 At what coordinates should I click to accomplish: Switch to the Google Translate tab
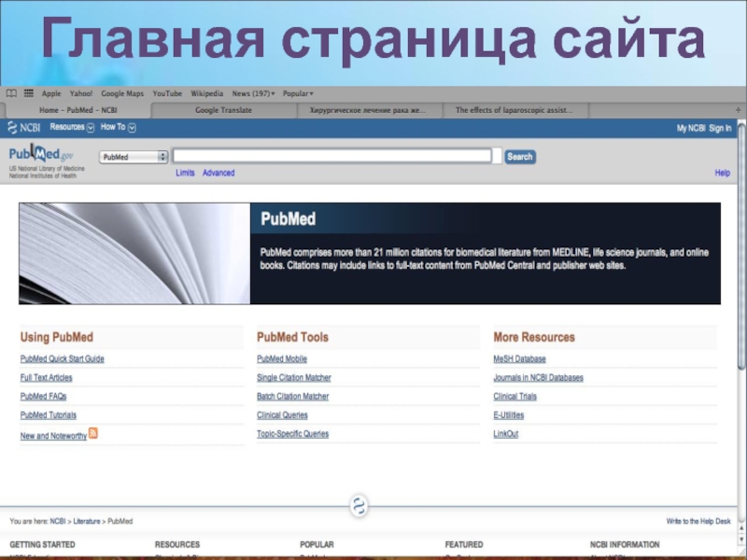(223, 110)
